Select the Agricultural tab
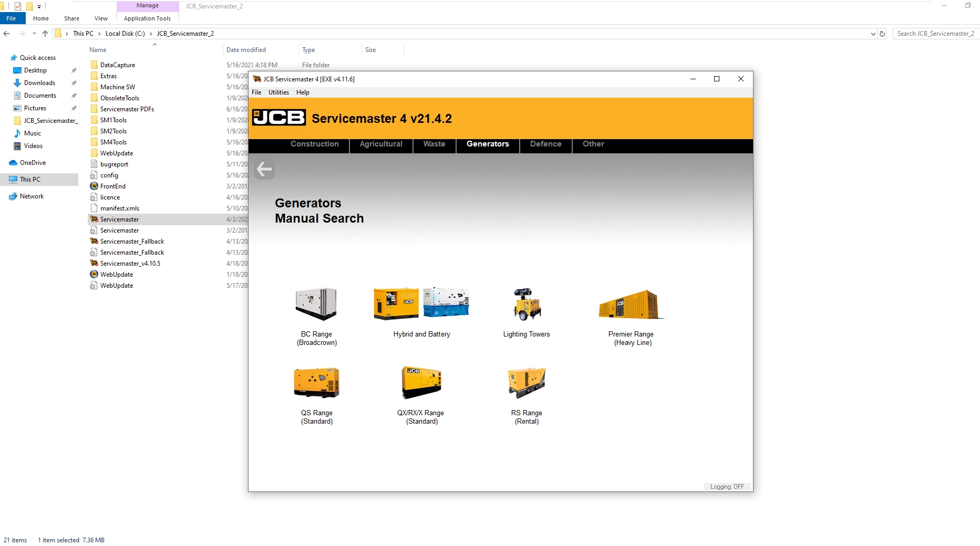980x546 pixels. pyautogui.click(x=381, y=144)
